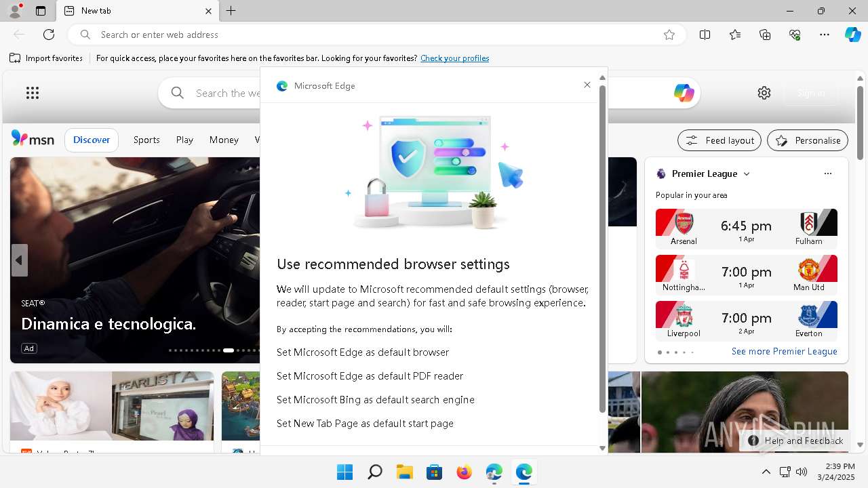Click the Ad label on SEAT slide
The height and width of the screenshot is (488, 868).
click(28, 348)
